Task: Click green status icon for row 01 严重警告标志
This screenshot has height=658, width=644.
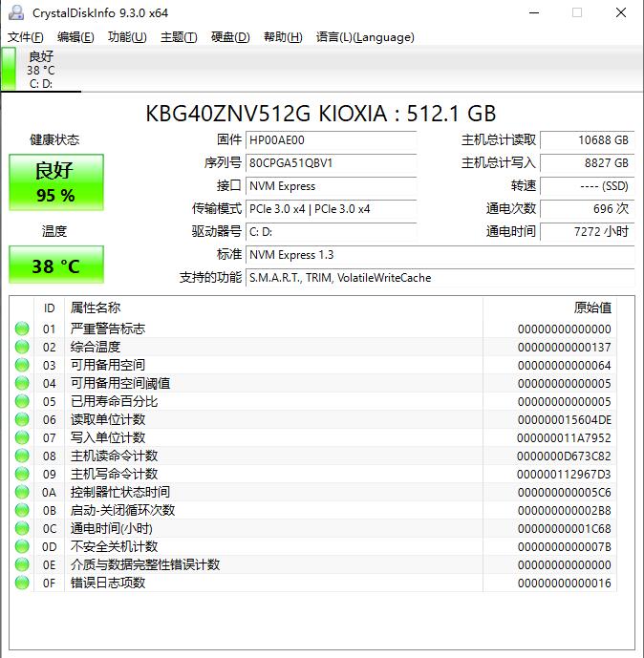Action: pos(22,329)
